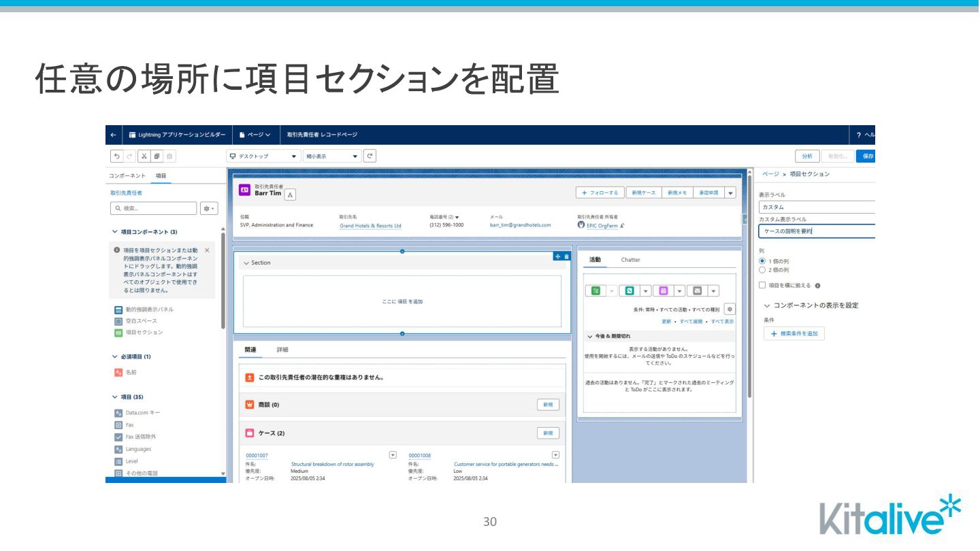Viewport: 980px width, 551px height.
Task: Delete the Section component with its trash icon
Action: pyautogui.click(x=567, y=256)
